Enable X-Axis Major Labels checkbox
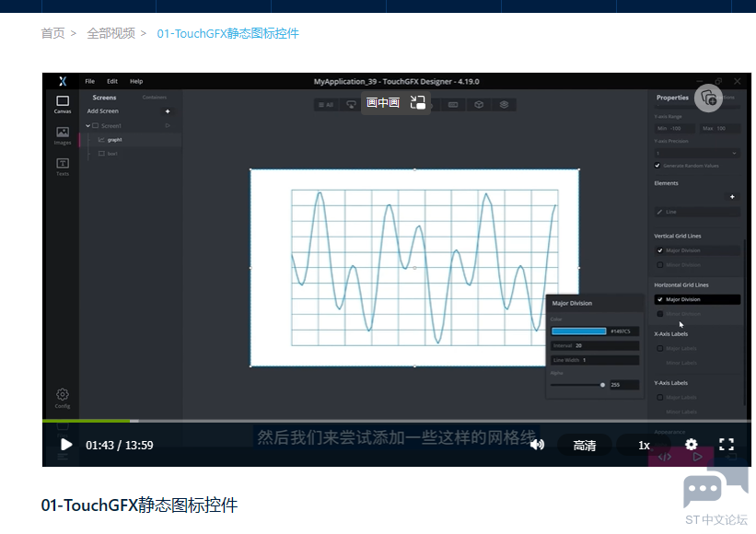This screenshot has width=756, height=534. click(x=660, y=348)
